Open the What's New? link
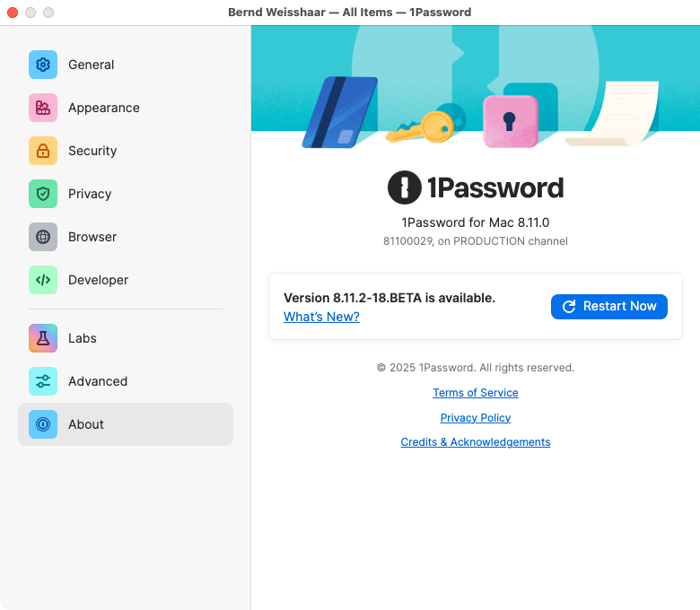The height and width of the screenshot is (610, 700). 321,317
